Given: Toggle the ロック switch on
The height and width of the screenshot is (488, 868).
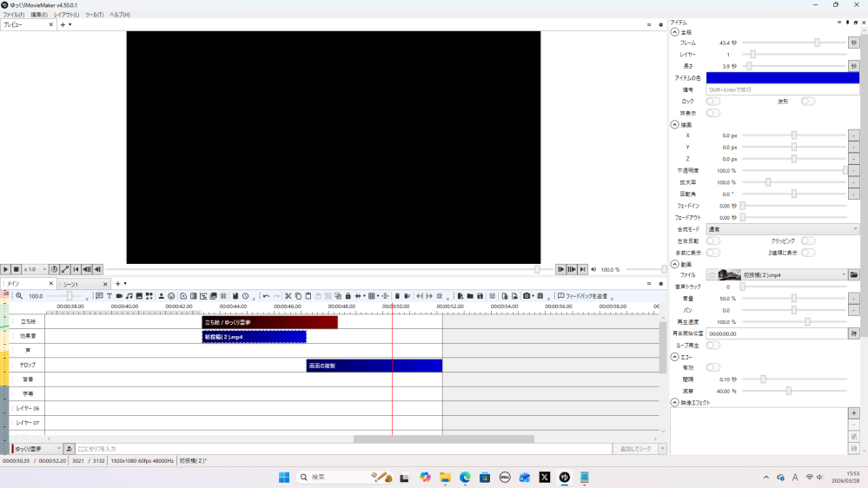Looking at the screenshot, I should click(x=713, y=102).
